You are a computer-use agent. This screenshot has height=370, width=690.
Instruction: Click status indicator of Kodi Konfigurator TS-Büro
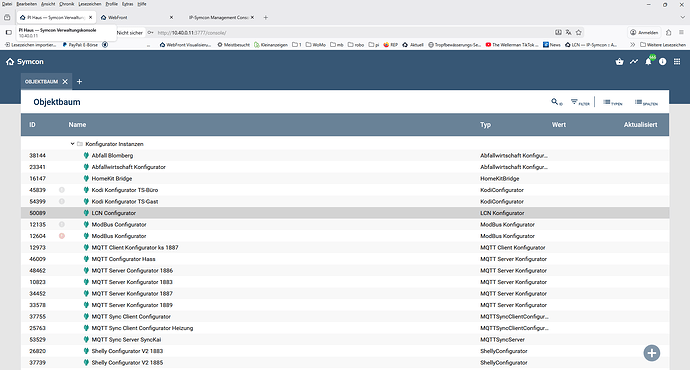click(62, 190)
